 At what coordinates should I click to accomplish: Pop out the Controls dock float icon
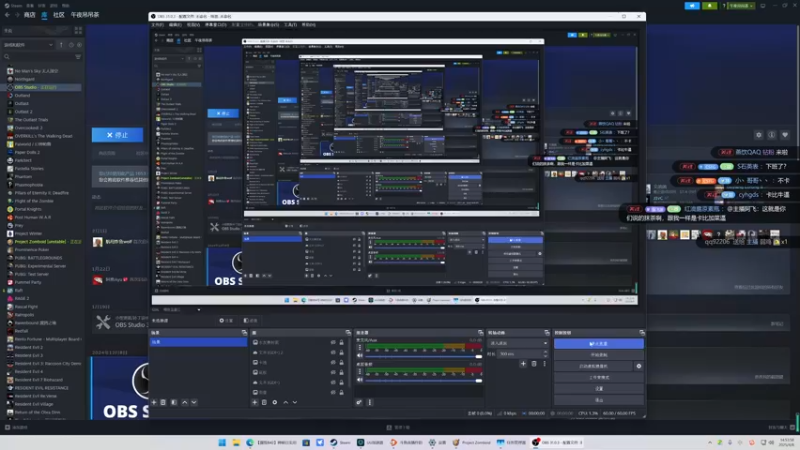tap(642, 333)
